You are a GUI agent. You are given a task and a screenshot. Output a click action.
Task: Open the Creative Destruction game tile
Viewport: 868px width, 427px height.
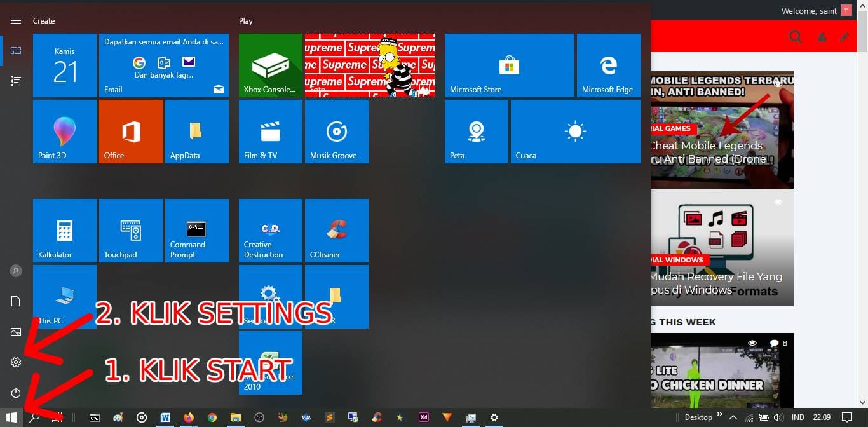[x=270, y=230]
